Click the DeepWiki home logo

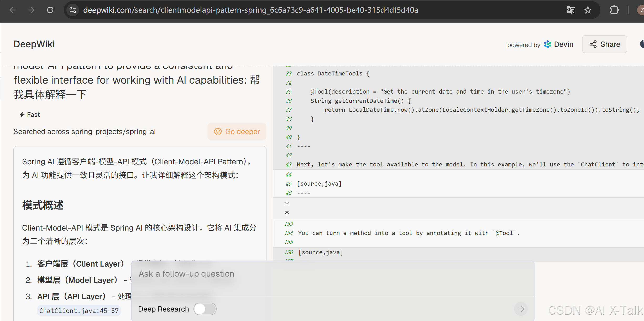34,44
